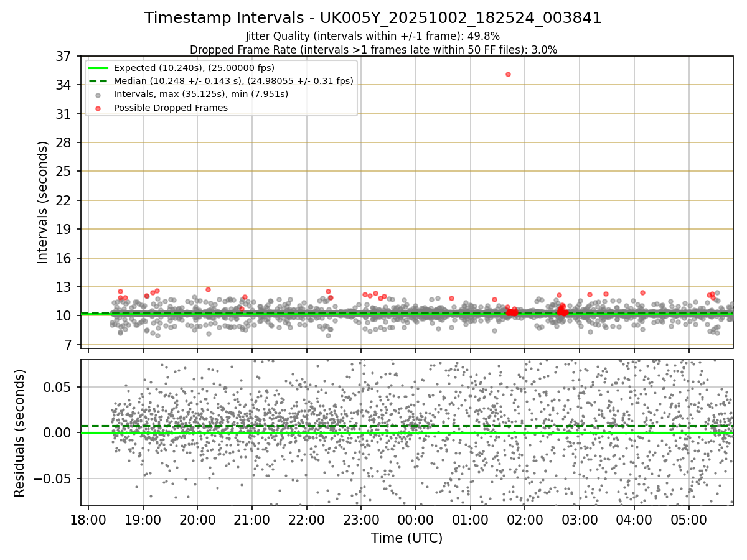The image size is (747, 560).
Task: Click the Expected (10.240s) legend entry
Action: (x=194, y=68)
